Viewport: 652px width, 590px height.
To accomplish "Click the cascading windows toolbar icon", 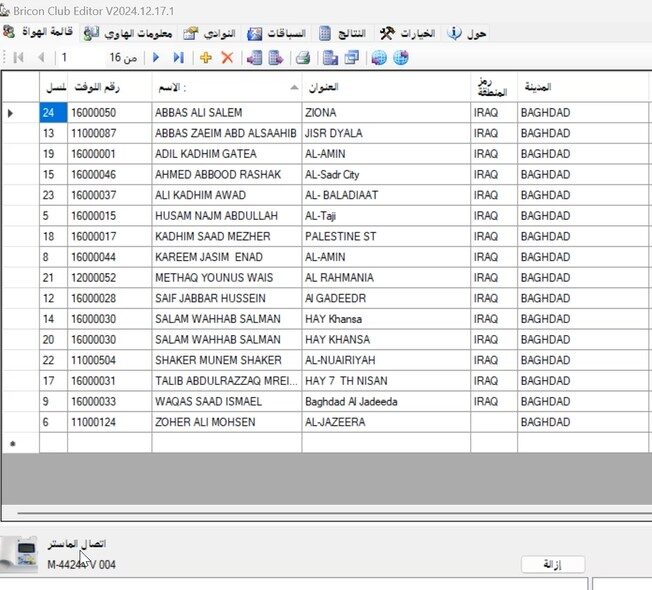I will tap(352, 58).
